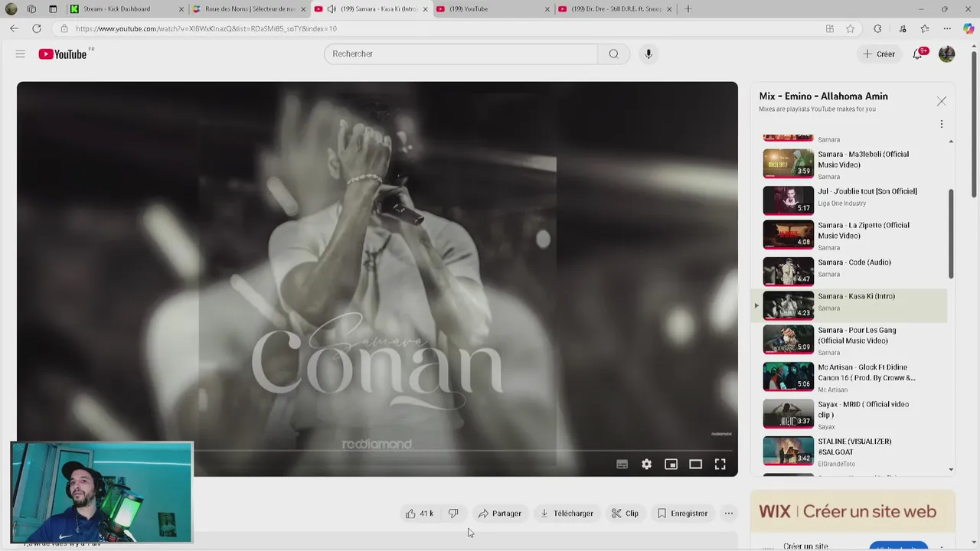
Task: Reload the page with refresh icon
Action: 36,28
